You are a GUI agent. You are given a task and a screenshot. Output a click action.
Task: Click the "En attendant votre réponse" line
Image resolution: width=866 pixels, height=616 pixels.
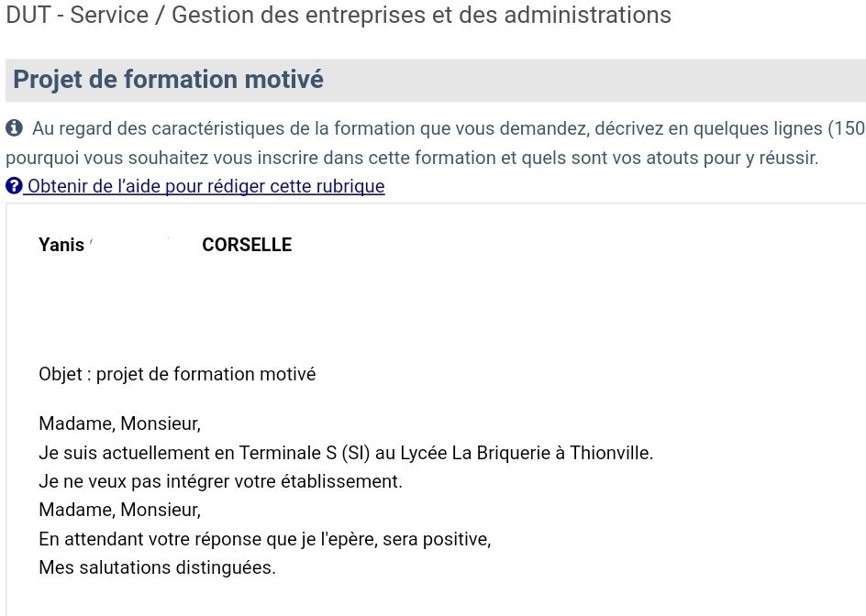(x=264, y=538)
